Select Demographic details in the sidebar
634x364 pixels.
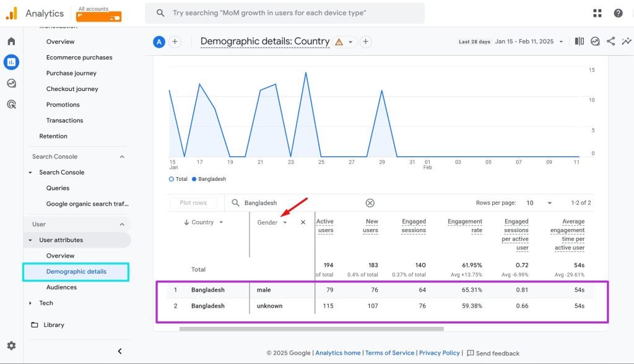click(x=76, y=272)
